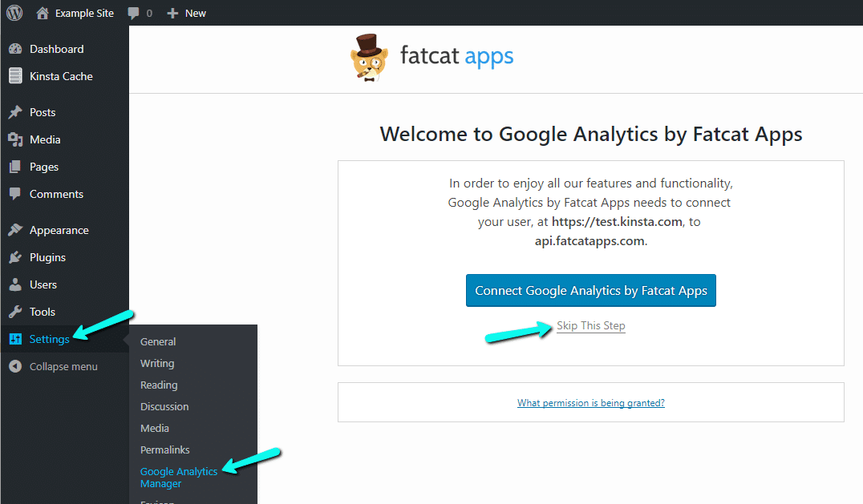Select Google Analytics Manager submenu item

coord(178,478)
